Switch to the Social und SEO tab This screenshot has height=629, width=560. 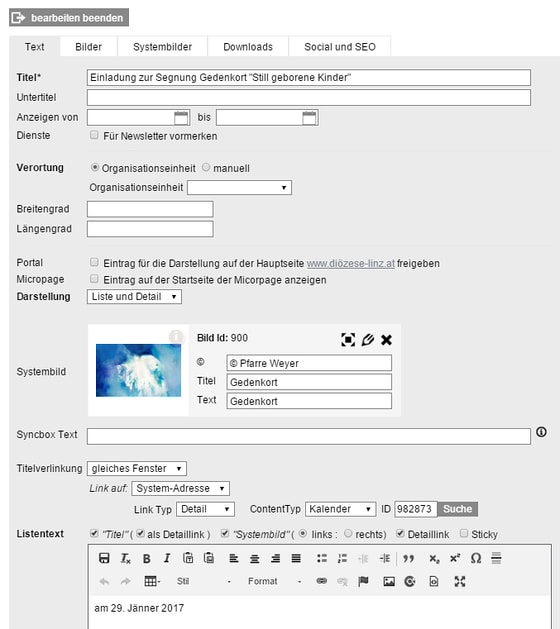[x=340, y=47]
